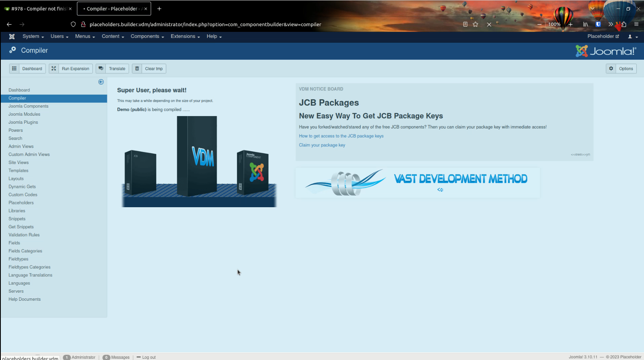
Task: Open the Extensions dropdown menu
Action: [x=185, y=36]
